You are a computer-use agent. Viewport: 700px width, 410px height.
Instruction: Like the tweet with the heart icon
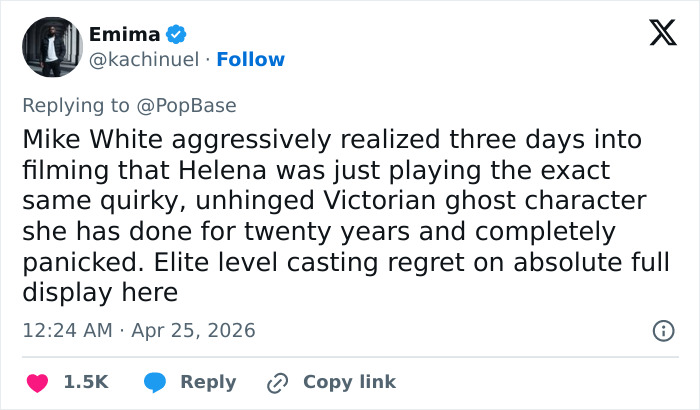[36, 382]
